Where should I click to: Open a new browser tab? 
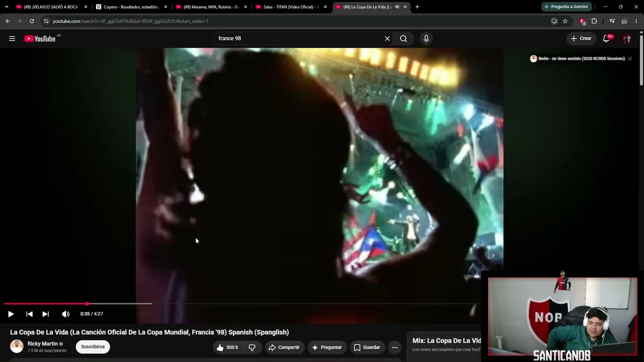(x=417, y=7)
